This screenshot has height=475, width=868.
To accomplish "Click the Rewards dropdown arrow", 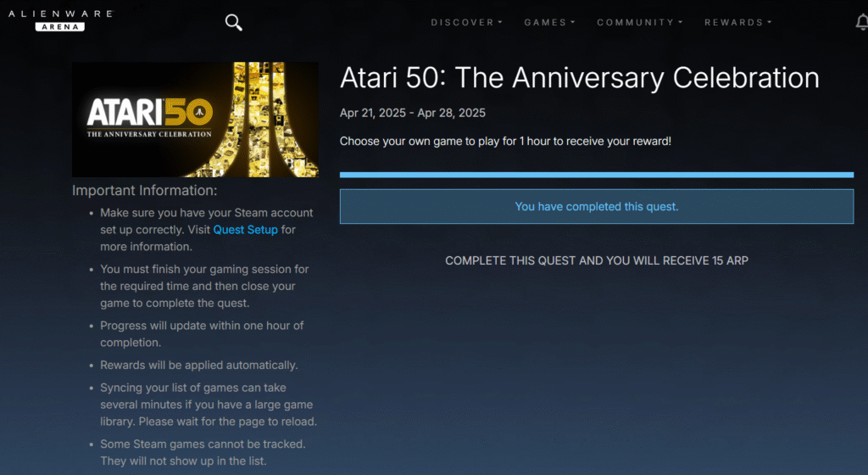I will pyautogui.click(x=770, y=22).
